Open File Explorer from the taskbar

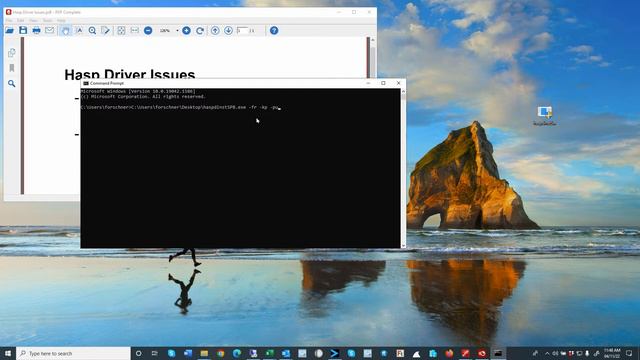coord(204,353)
